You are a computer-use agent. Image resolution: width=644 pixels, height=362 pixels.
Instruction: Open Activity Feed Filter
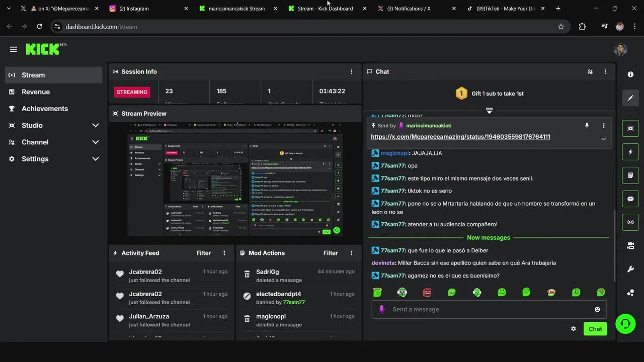[x=203, y=253]
